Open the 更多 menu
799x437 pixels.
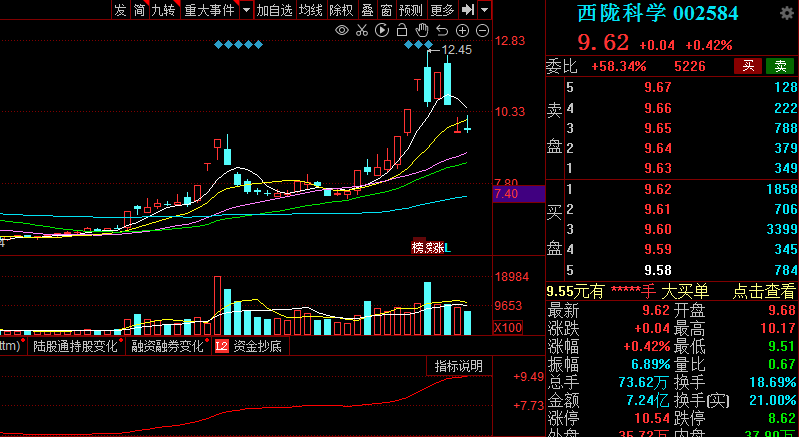click(x=442, y=10)
